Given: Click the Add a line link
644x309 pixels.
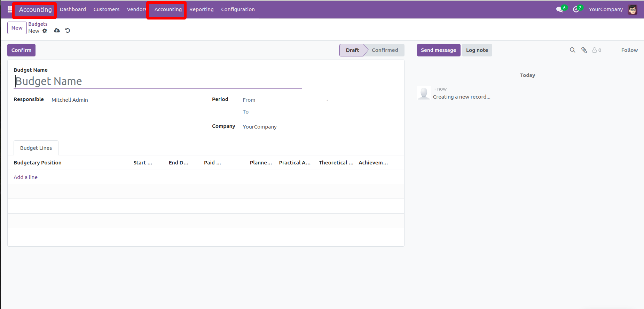Looking at the screenshot, I should click(x=25, y=177).
